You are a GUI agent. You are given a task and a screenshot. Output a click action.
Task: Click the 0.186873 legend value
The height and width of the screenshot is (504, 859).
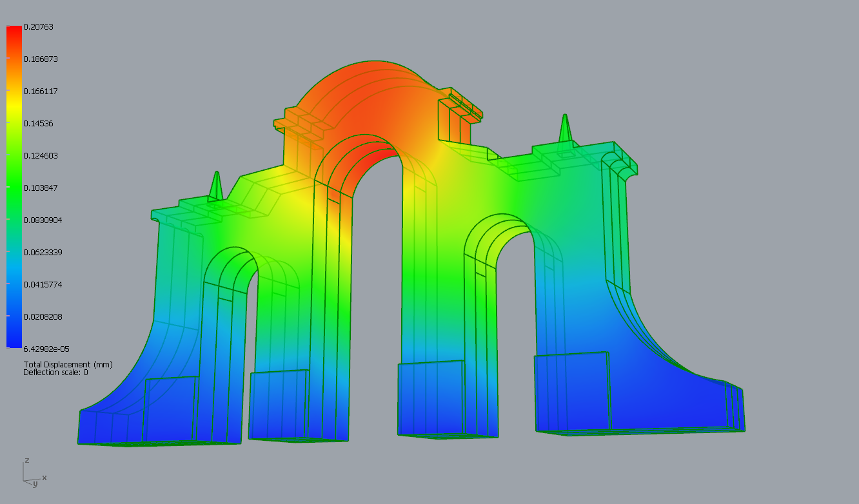point(41,59)
